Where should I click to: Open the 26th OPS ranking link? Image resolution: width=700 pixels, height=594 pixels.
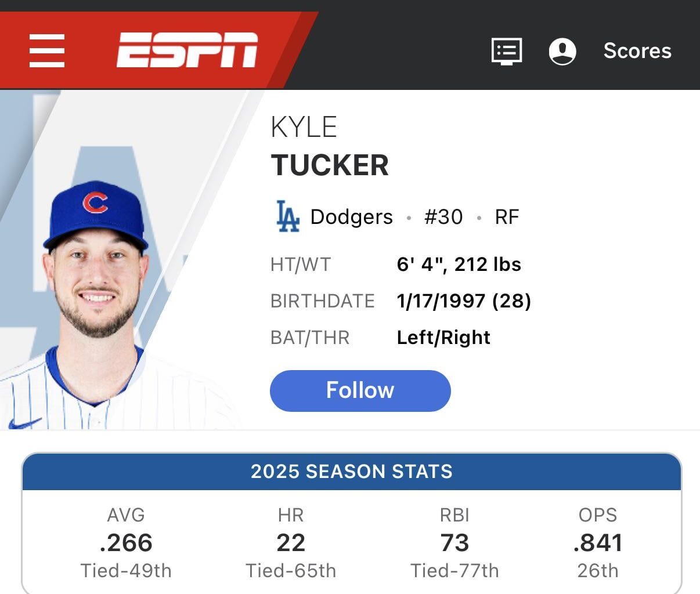tap(597, 571)
